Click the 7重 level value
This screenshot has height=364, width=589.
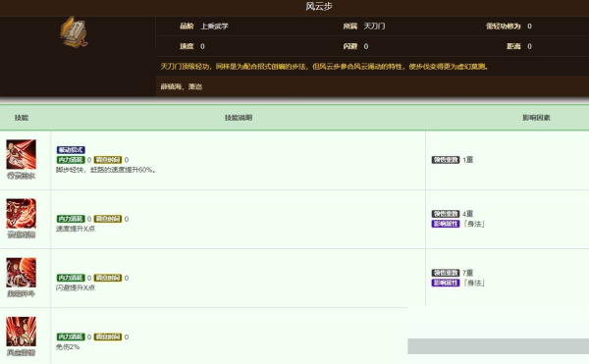(x=467, y=273)
